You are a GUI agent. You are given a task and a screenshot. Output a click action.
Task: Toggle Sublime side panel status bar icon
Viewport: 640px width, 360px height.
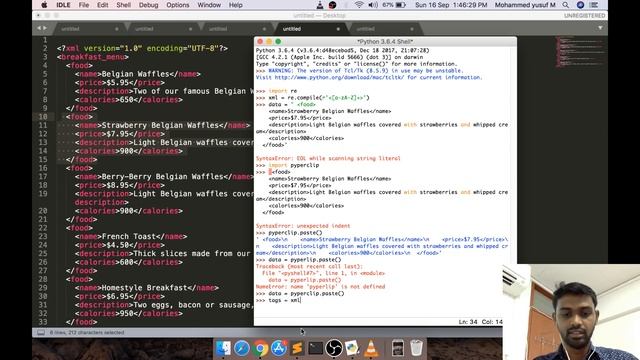click(41, 333)
